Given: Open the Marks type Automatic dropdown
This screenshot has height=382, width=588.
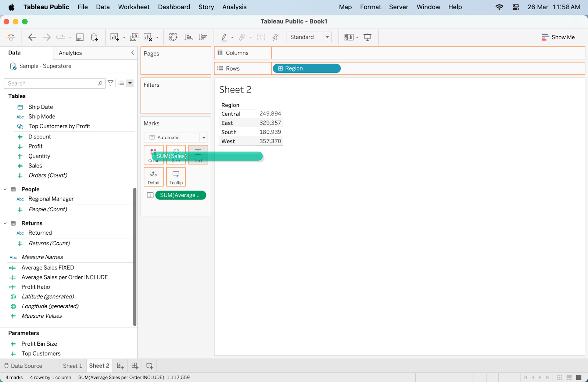Looking at the screenshot, I should [176, 137].
